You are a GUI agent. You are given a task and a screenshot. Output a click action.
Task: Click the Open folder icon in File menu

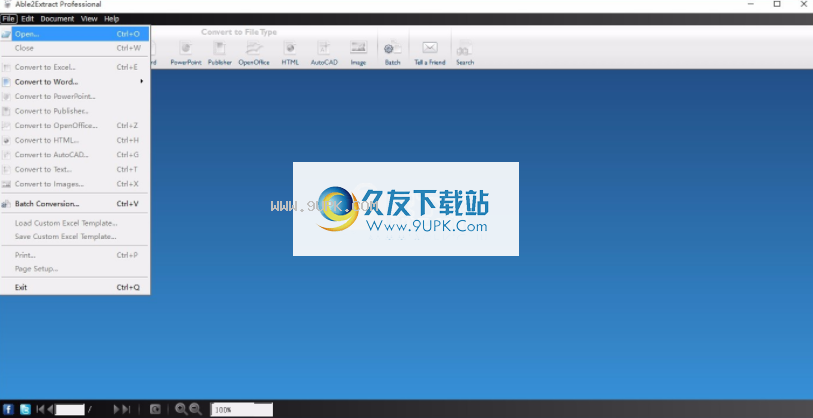[6, 34]
